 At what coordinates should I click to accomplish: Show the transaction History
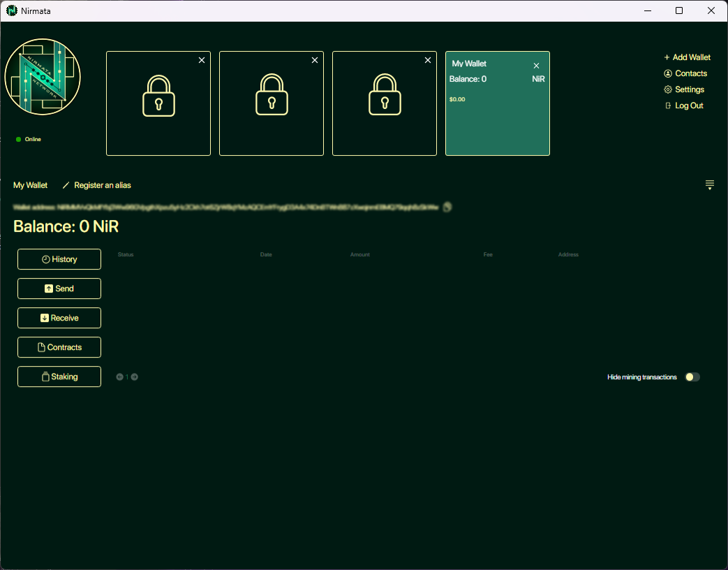pyautogui.click(x=59, y=259)
